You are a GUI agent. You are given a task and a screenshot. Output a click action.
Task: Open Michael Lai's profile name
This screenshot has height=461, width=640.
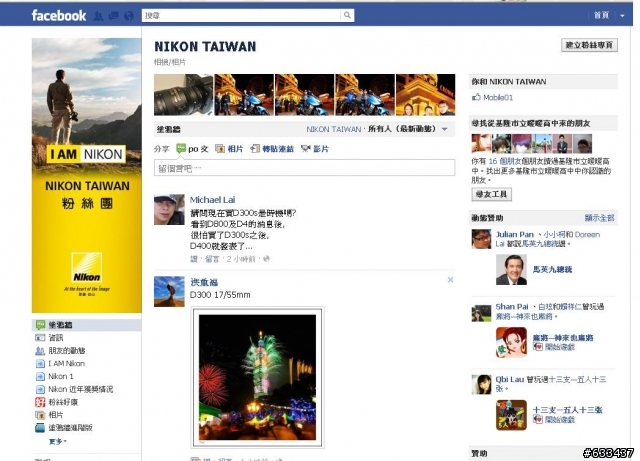click(x=212, y=200)
